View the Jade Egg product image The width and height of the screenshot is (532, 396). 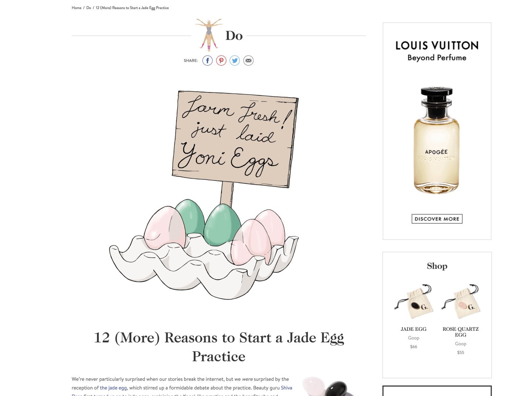(414, 302)
